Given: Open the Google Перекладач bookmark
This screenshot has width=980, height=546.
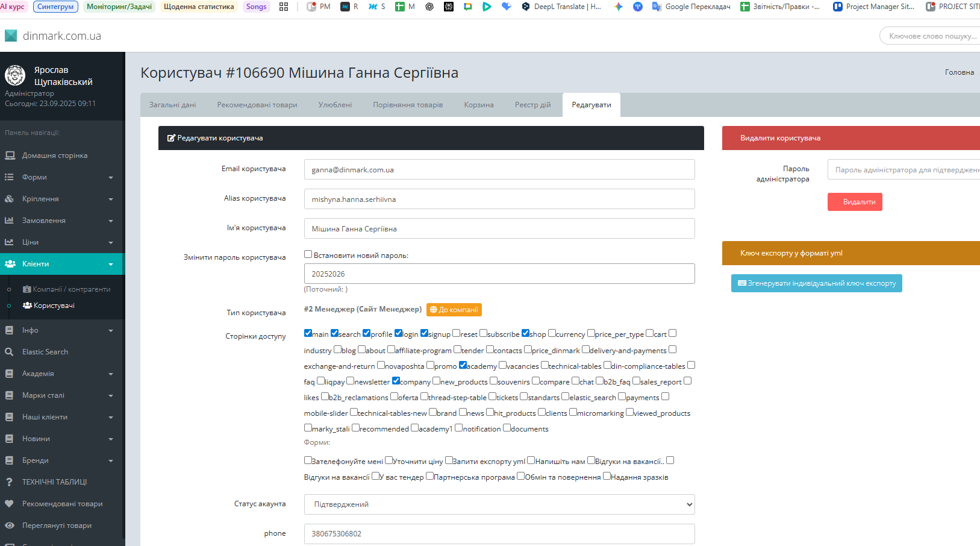Looking at the screenshot, I should click(x=691, y=7).
